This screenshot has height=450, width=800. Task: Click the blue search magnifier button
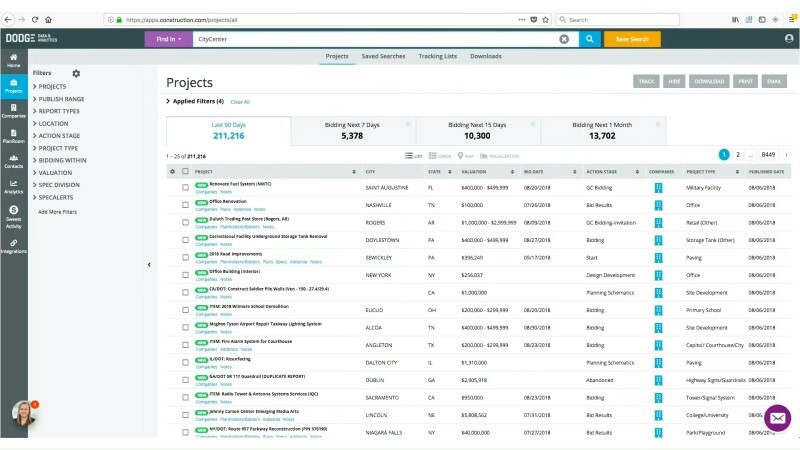589,39
